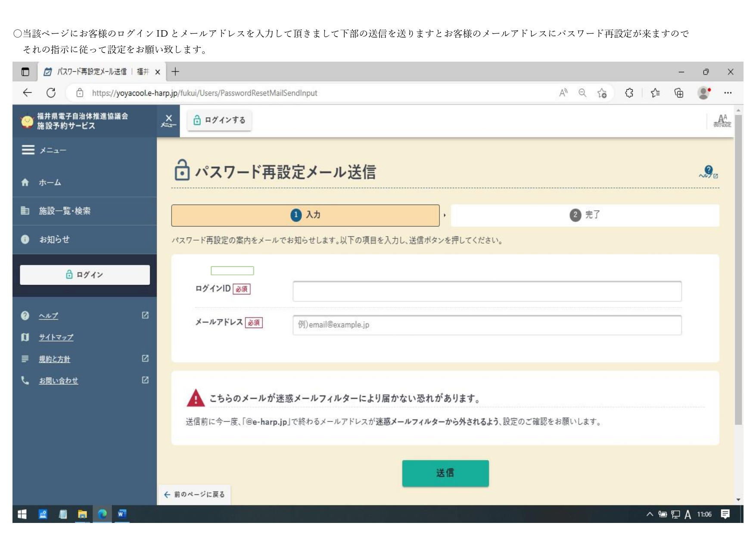Open the notification center icon

(725, 514)
